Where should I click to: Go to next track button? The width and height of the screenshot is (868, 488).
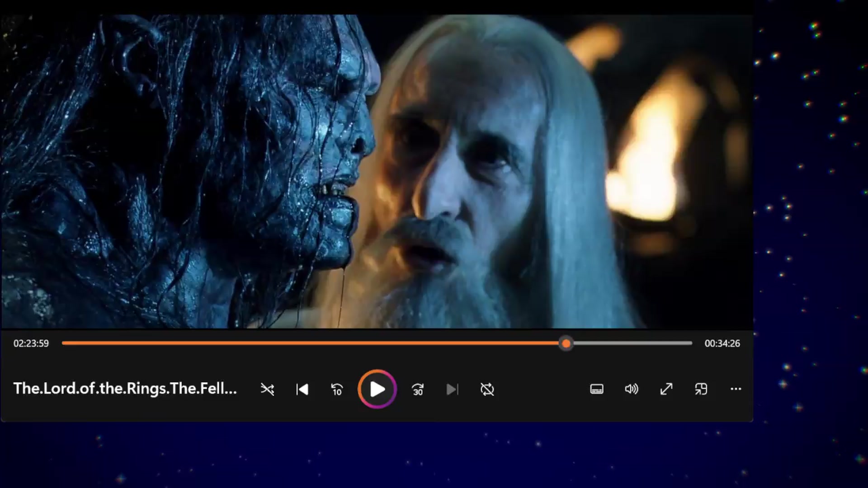[452, 389]
